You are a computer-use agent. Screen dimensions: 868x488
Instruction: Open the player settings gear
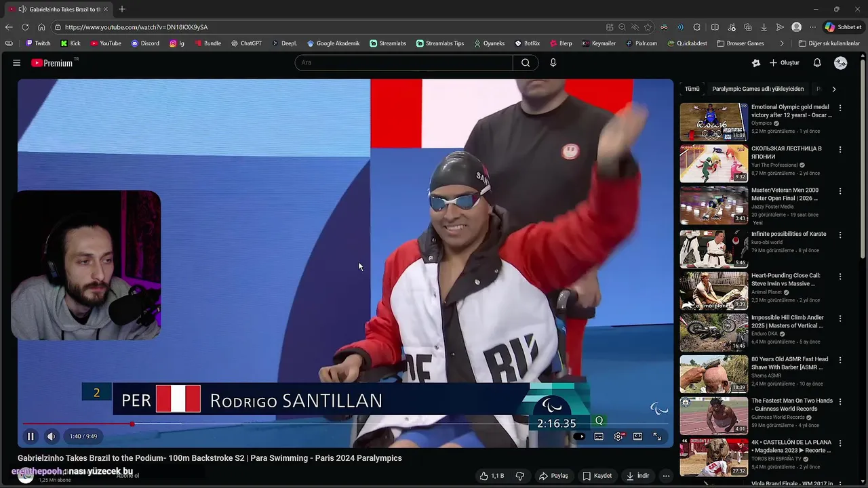coord(618,436)
